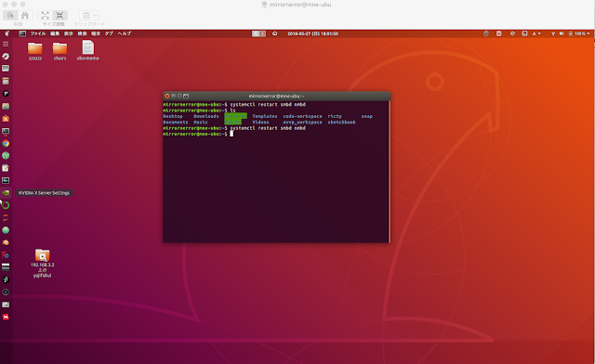Click the ricty entry in terminal output
The image size is (595, 364).
tap(335, 116)
